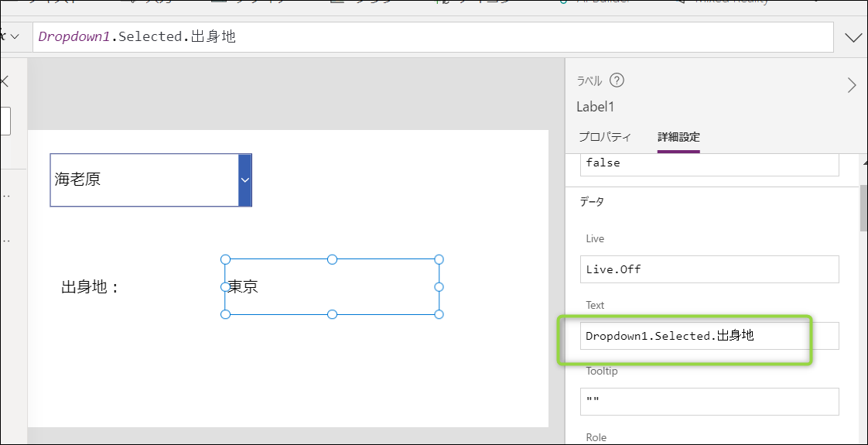Click the Tooltip property field
The image size is (868, 445).
click(709, 402)
